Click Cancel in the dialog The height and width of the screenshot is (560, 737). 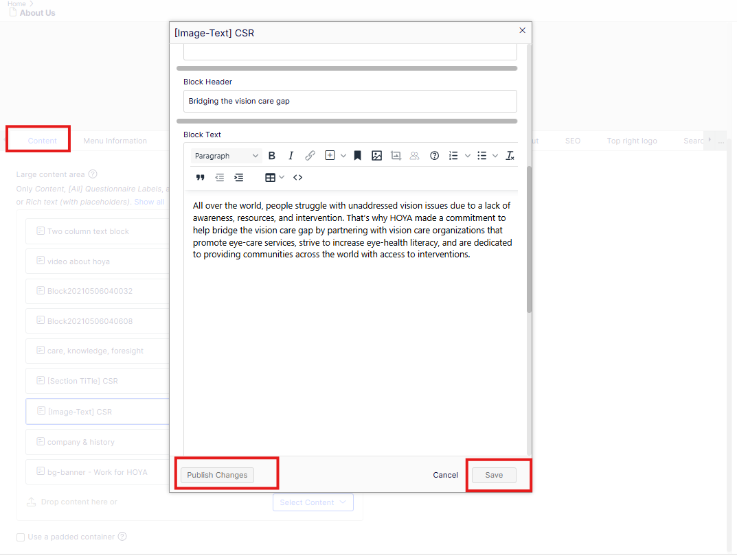pyautogui.click(x=445, y=475)
